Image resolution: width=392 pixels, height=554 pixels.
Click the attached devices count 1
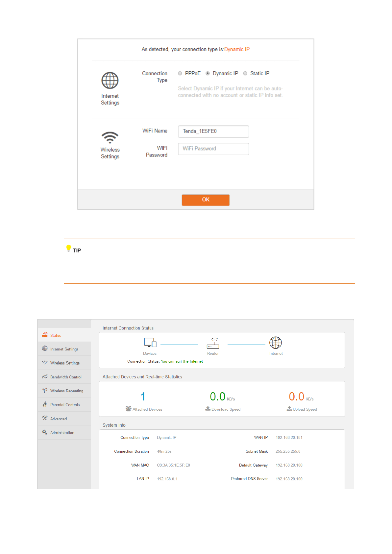point(143,397)
